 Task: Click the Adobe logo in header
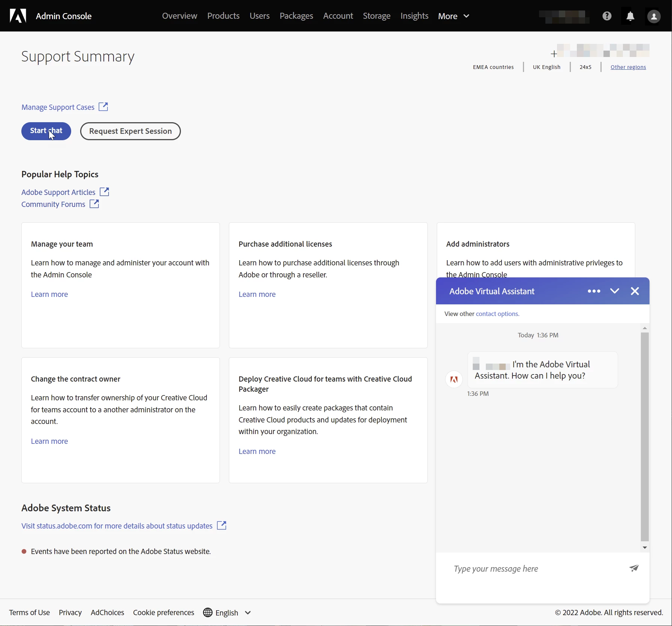click(x=18, y=16)
